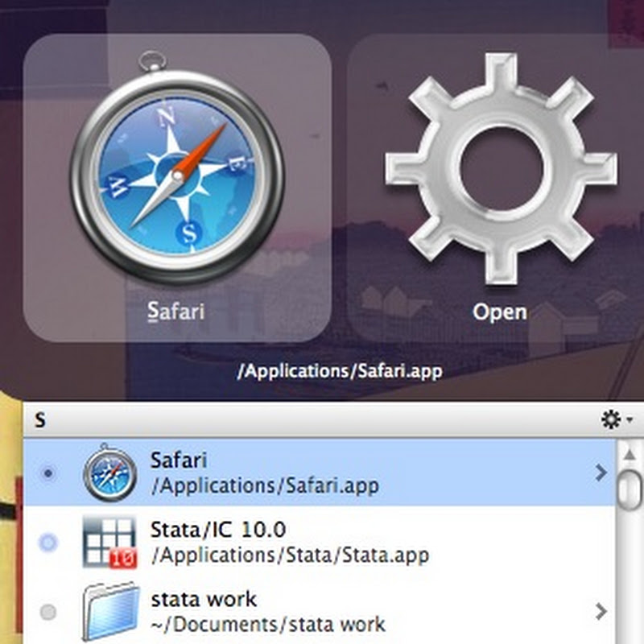Click the scrollbar up arrow in results
Screen dimensions: 644x644
coord(632,455)
